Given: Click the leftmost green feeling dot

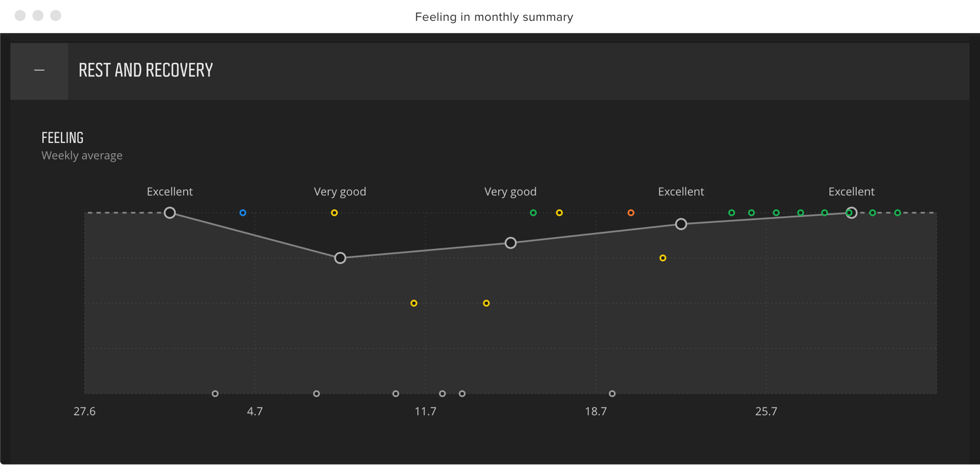Looking at the screenshot, I should (533, 213).
